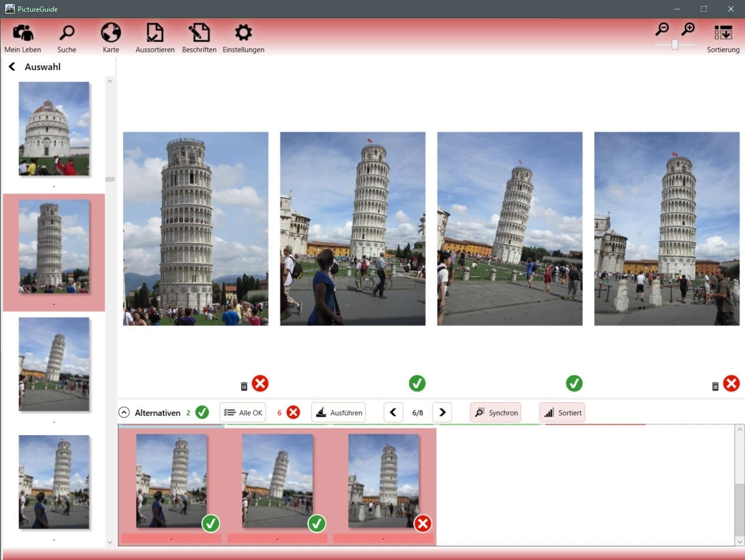This screenshot has width=745, height=560.
Task: Select the highlighted tower thumbnail in Auswahl
Action: coord(54,246)
